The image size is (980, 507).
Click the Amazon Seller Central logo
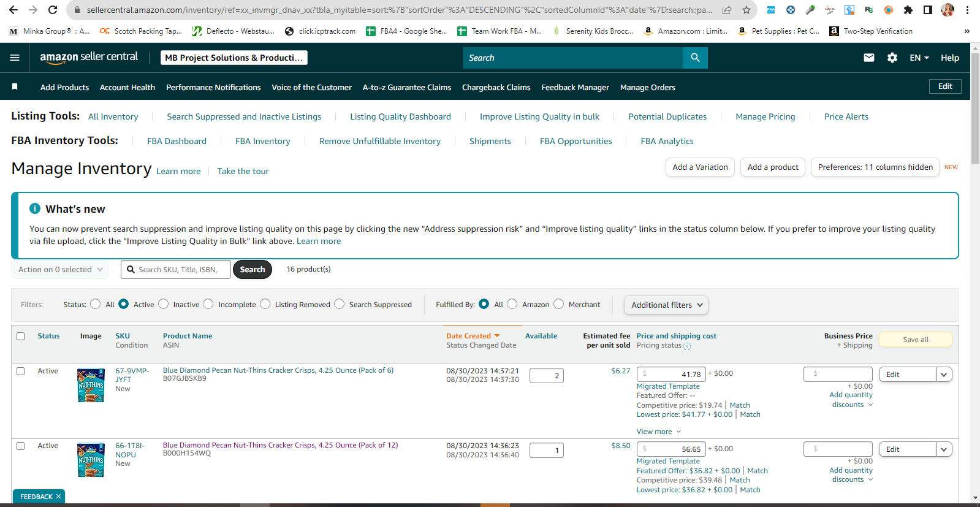coord(89,57)
